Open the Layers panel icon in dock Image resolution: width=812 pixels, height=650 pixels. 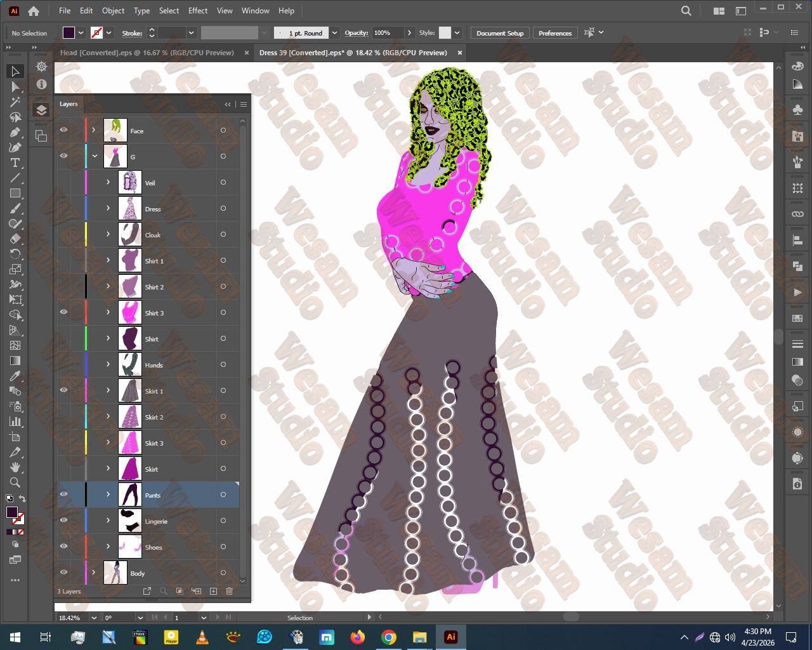click(x=41, y=110)
